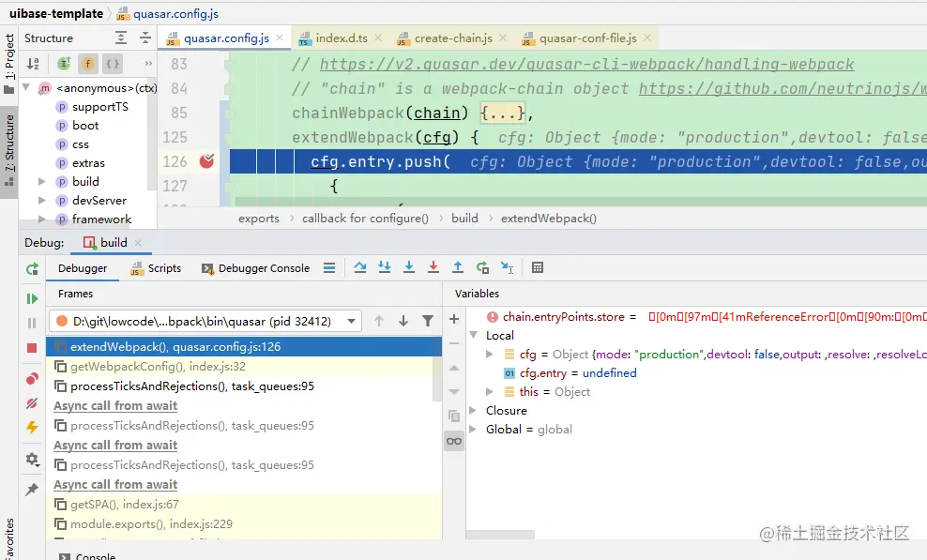Stop the debug session
This screenshot has height=560, width=927.
click(x=32, y=348)
